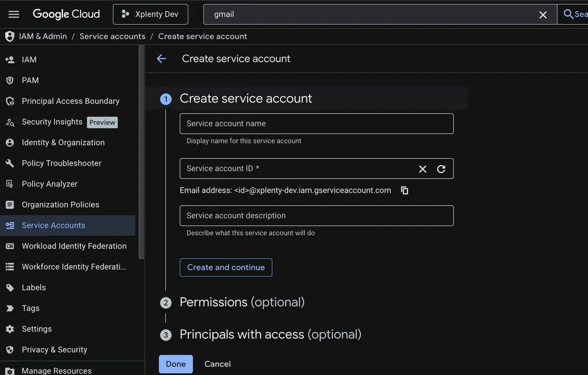Click the Policy Analyzer icon
Screen dimensions: 588x375
click(10, 184)
